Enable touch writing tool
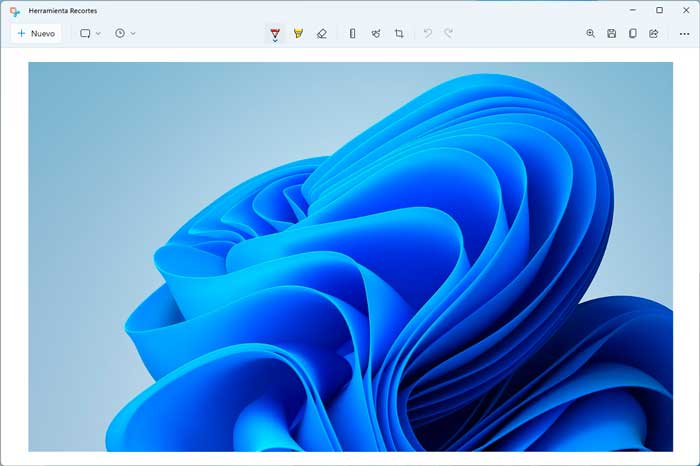Image resolution: width=700 pixels, height=466 pixels. (x=376, y=33)
